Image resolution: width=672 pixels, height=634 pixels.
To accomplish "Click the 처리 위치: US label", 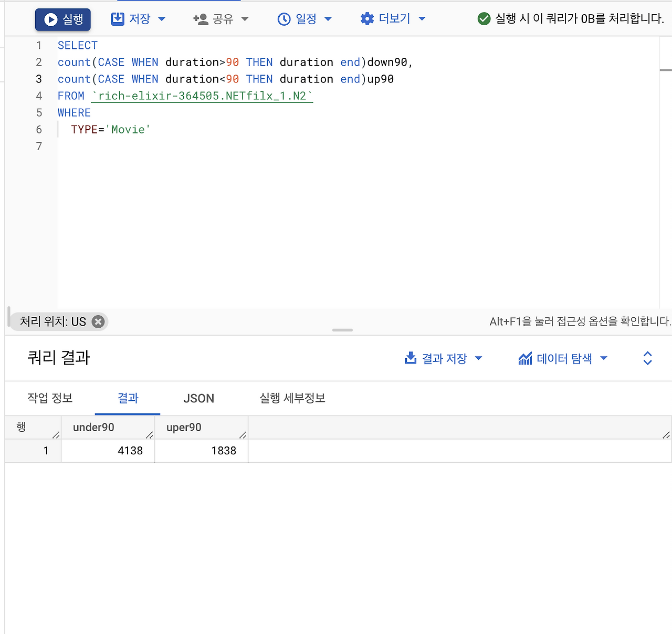I will 52,321.
